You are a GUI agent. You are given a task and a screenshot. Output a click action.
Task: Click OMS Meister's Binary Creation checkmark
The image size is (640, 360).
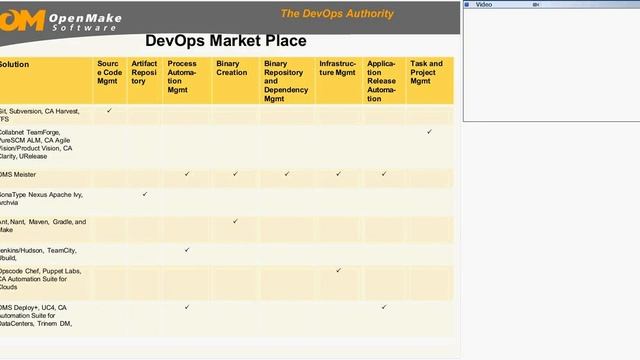tap(235, 173)
